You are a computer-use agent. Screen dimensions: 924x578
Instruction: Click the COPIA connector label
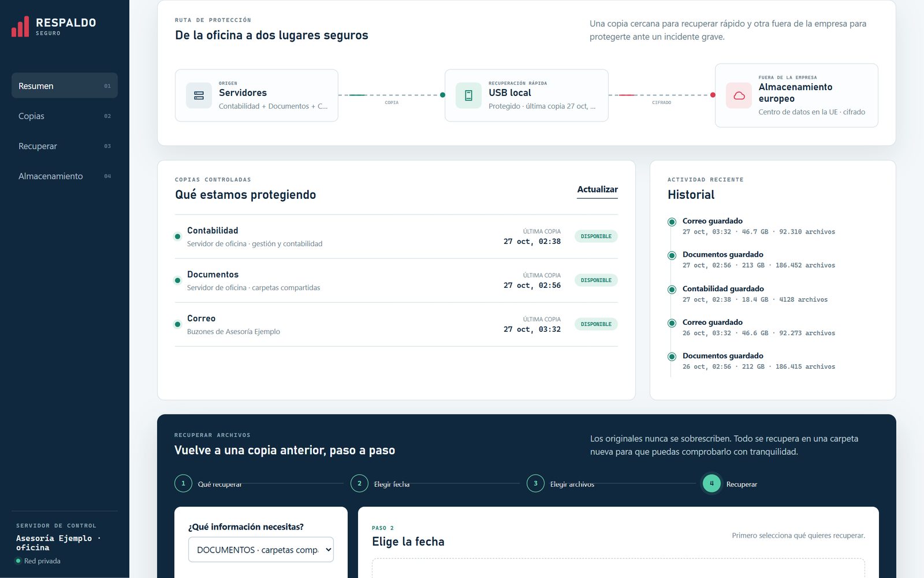pyautogui.click(x=392, y=103)
